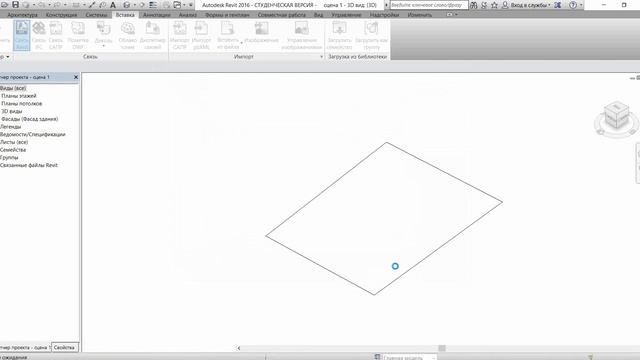
Task: Select Фасады (Фасад здания) in project browser
Action: [x=30, y=119]
